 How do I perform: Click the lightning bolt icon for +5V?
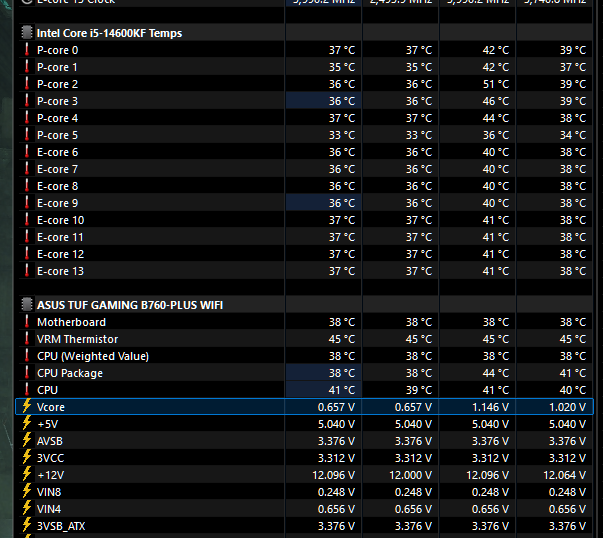27,423
